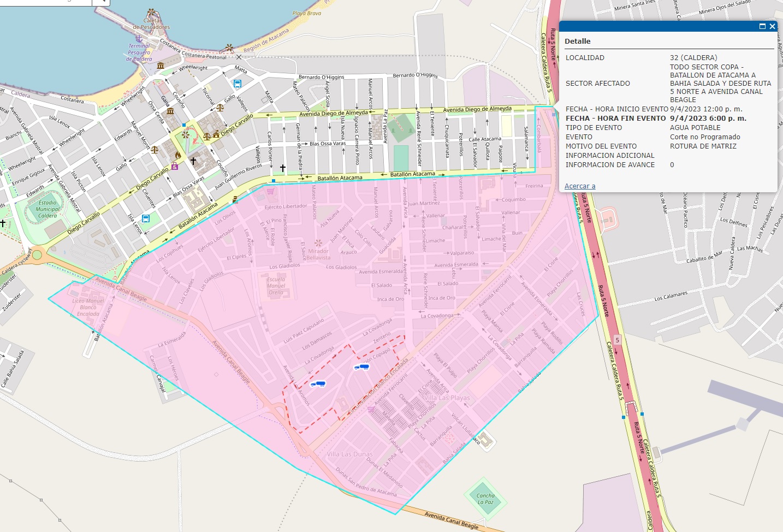This screenshot has width=783, height=532.
Task: Close the Detalle popup
Action: point(772,26)
